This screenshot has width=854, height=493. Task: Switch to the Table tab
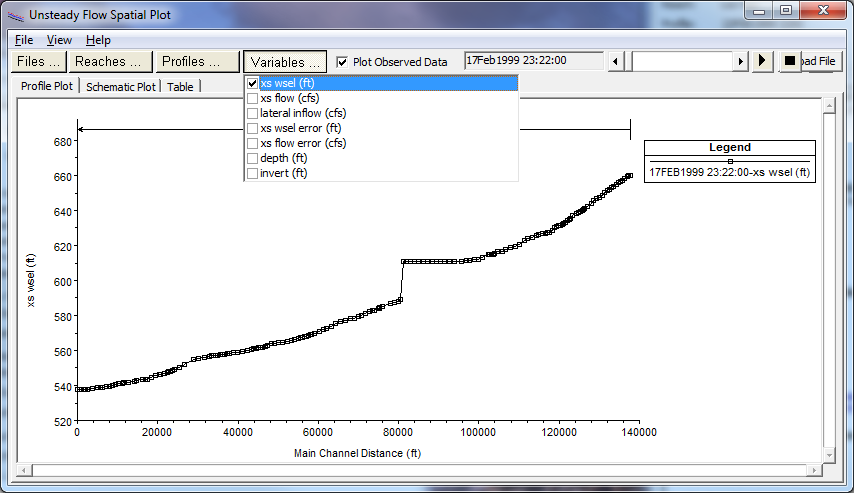coord(180,87)
